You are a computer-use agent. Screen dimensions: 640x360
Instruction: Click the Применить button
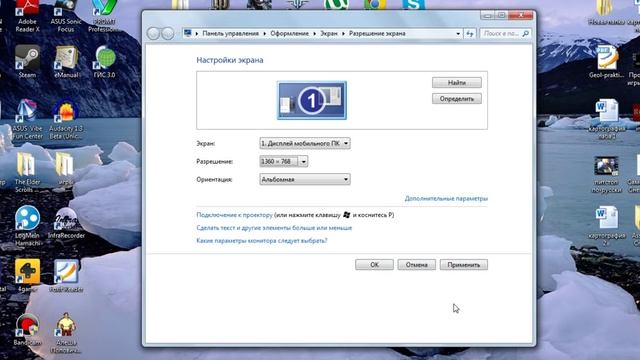(x=464, y=264)
